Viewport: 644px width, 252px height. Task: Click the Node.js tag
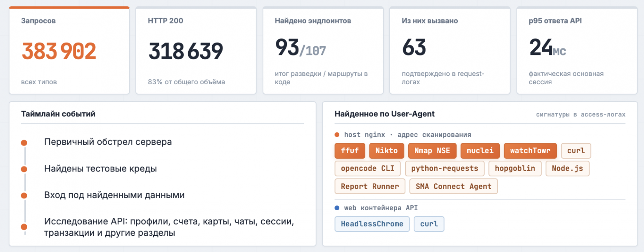point(567,169)
